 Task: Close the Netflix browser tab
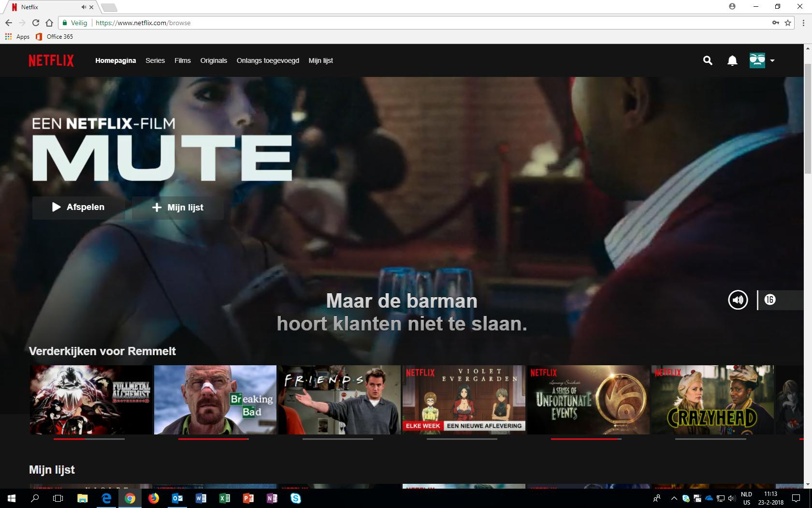(91, 7)
